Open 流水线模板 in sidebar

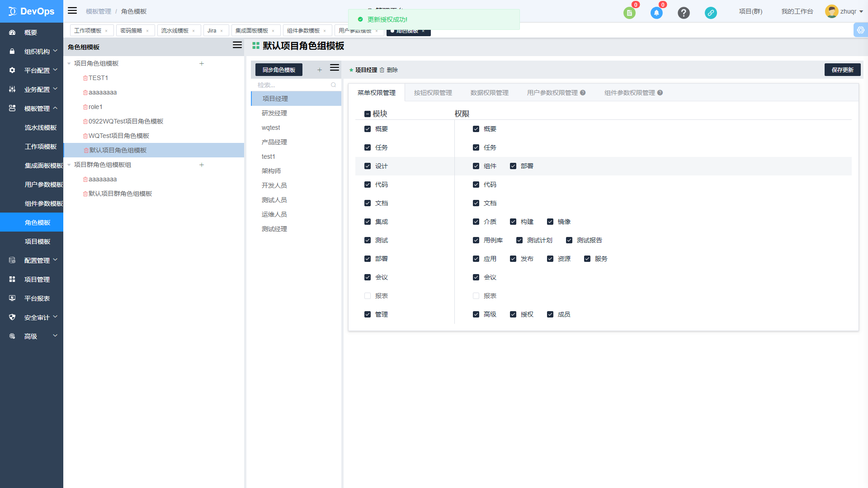tap(41, 128)
